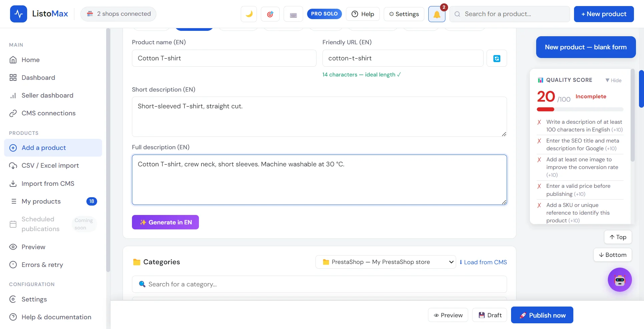The height and width of the screenshot is (329, 644).
Task: Click Generate in EN button
Action: [x=165, y=222]
